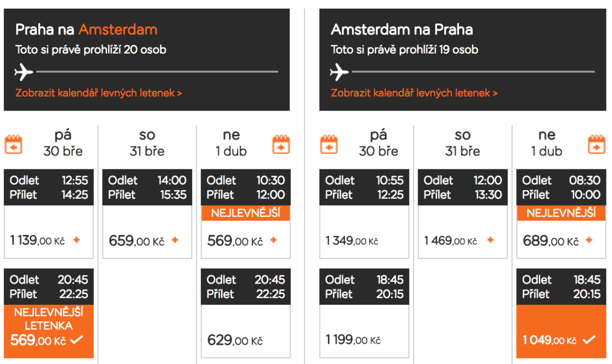The width and height of the screenshot is (612, 364).
Task: Click the 'so 31 bře' outbound date header
Action: click(147, 143)
